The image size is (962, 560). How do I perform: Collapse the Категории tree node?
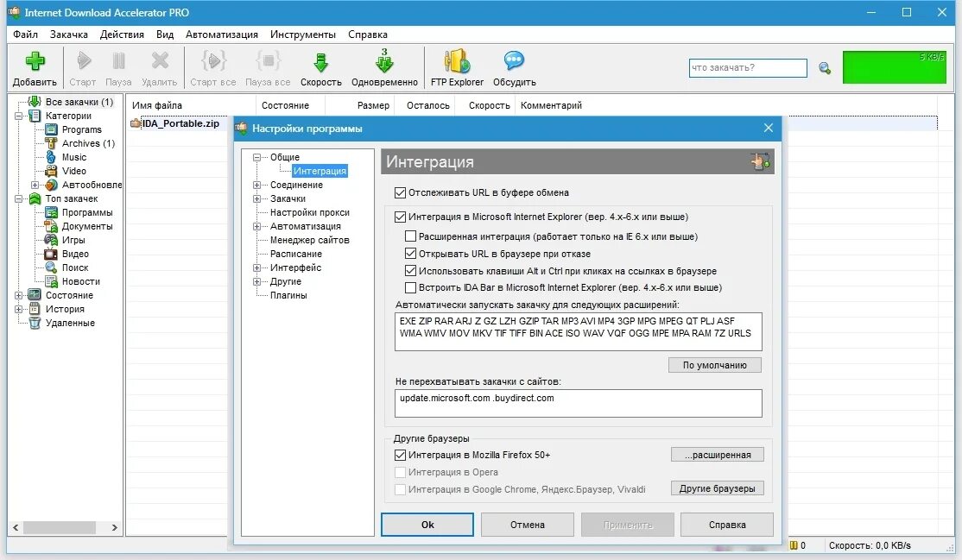coord(18,116)
